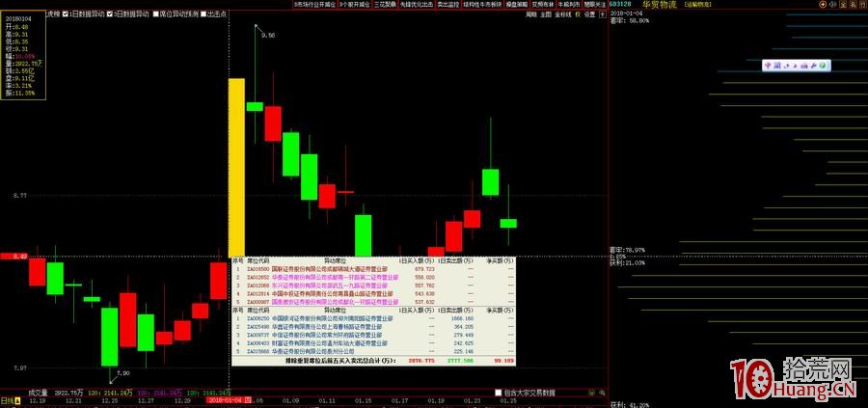
Task: Click the 成交量 volume label
Action: pyautogui.click(x=40, y=393)
